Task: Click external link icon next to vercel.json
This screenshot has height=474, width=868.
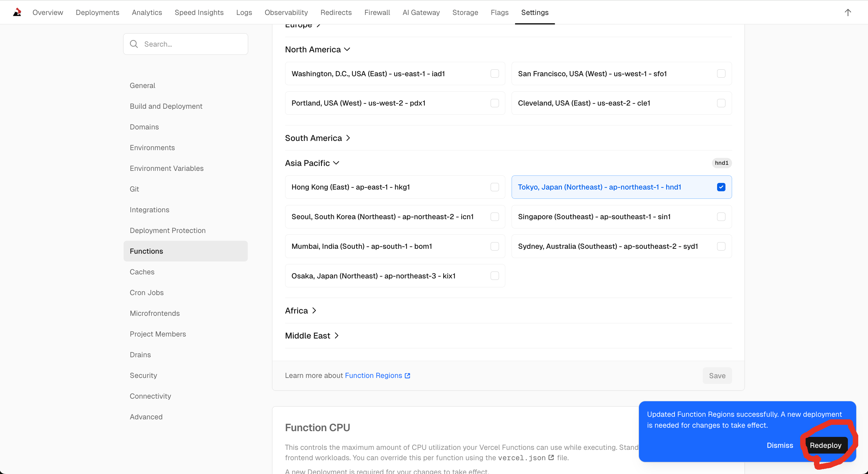Action: [x=551, y=458]
